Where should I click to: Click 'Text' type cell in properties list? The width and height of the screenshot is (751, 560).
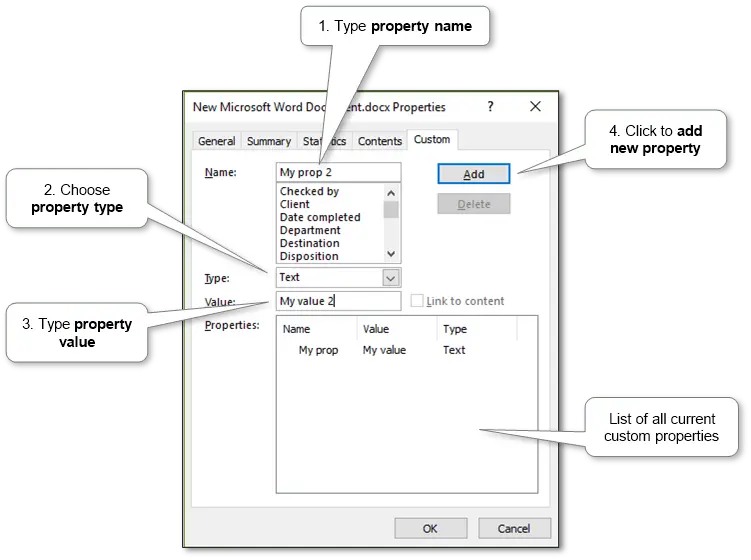click(454, 350)
